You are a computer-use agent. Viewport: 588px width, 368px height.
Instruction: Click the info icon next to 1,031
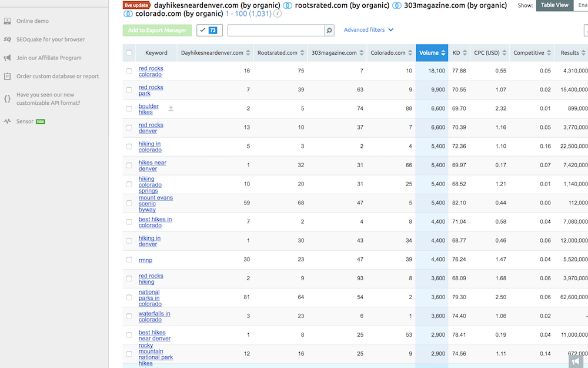pyautogui.click(x=277, y=14)
